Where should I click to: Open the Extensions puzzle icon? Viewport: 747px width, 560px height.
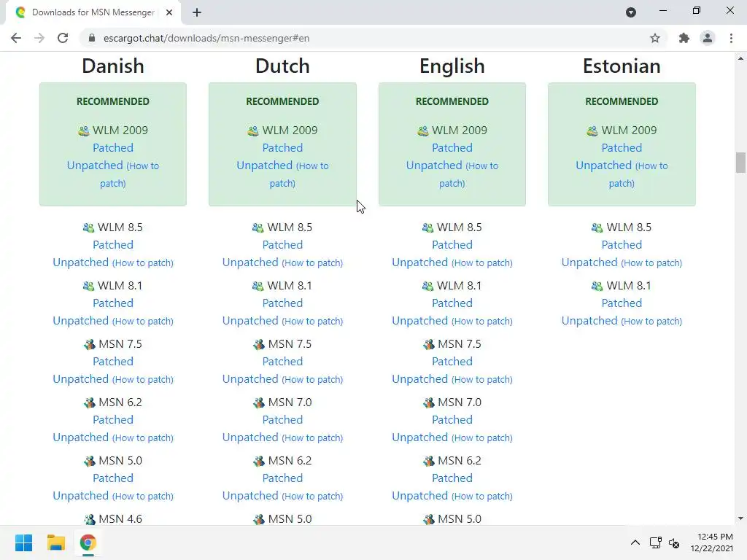point(684,38)
